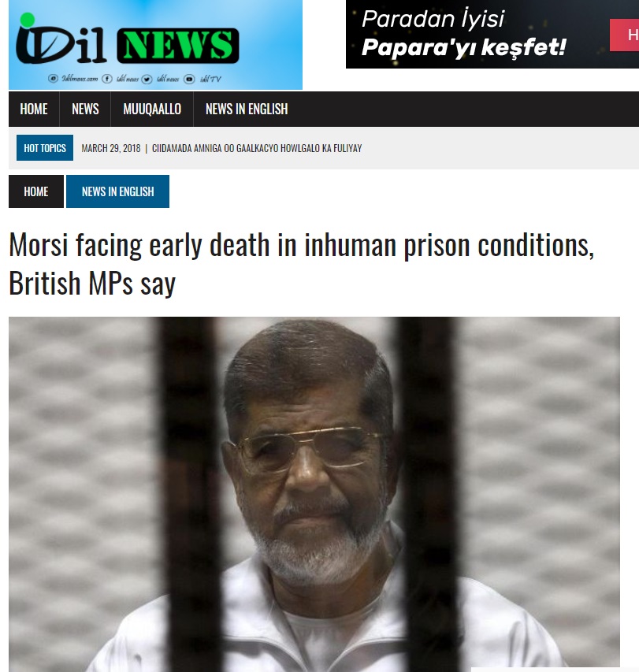Click the YouTube icon beside idil TV
The width and height of the screenshot is (639, 672).
[189, 80]
